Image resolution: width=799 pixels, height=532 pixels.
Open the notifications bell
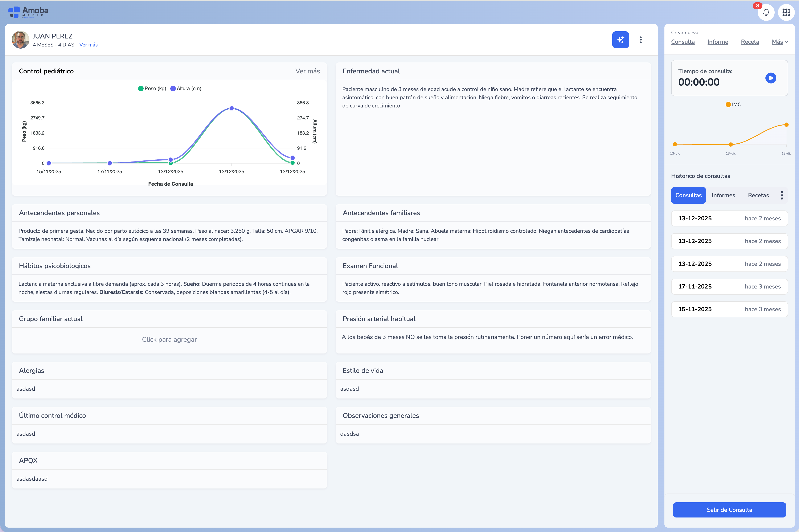[766, 13]
